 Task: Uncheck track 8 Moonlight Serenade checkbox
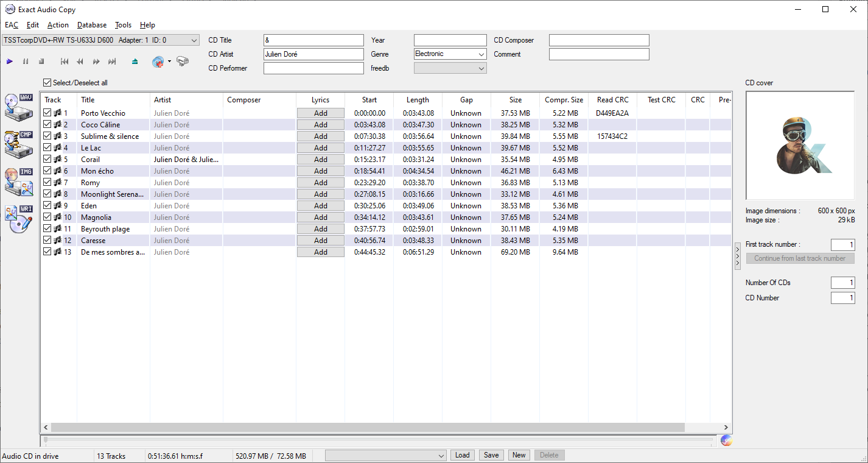coord(47,194)
